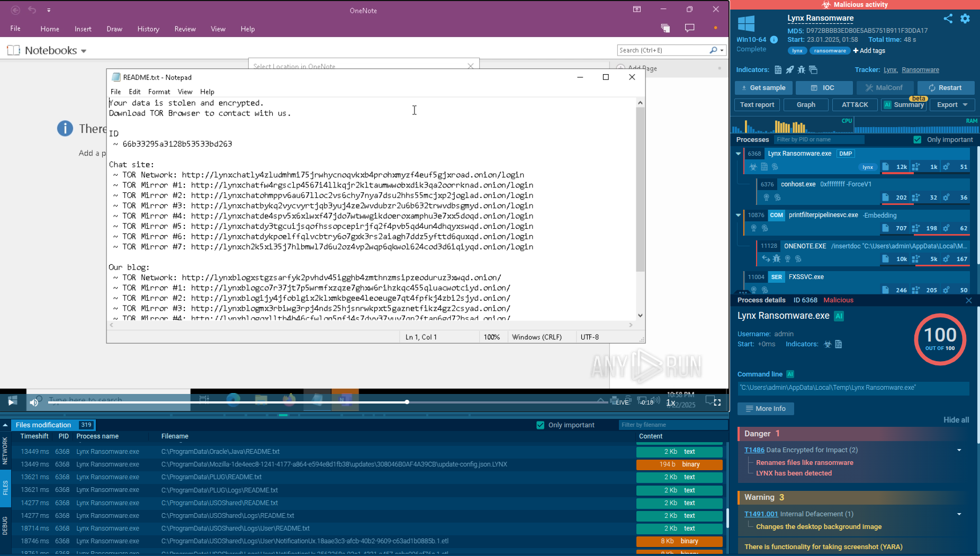Switch to the NETWORK side tab
The width and height of the screenshot is (980, 556).
[x=5, y=451]
